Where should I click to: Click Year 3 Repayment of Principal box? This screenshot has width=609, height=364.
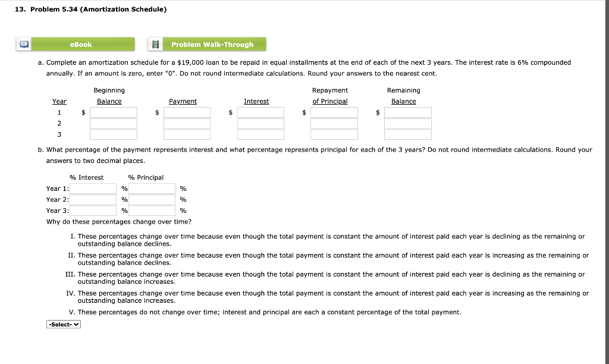(334, 134)
